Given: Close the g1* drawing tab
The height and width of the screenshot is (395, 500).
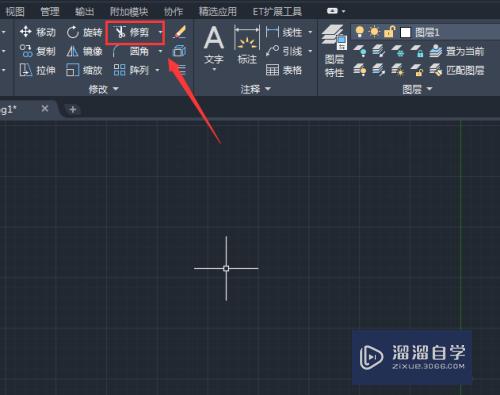Looking at the screenshot, I should click(x=45, y=109).
